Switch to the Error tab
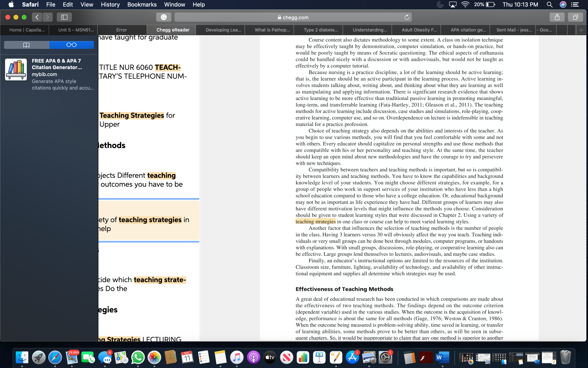Image resolution: width=588 pixels, height=368 pixels. tap(122, 30)
